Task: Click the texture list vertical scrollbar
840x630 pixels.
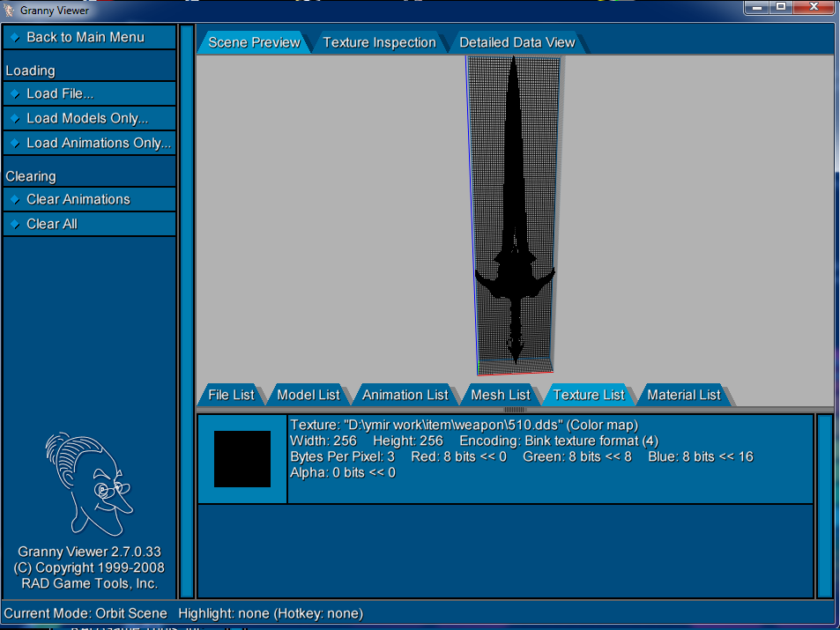Action: (x=824, y=506)
